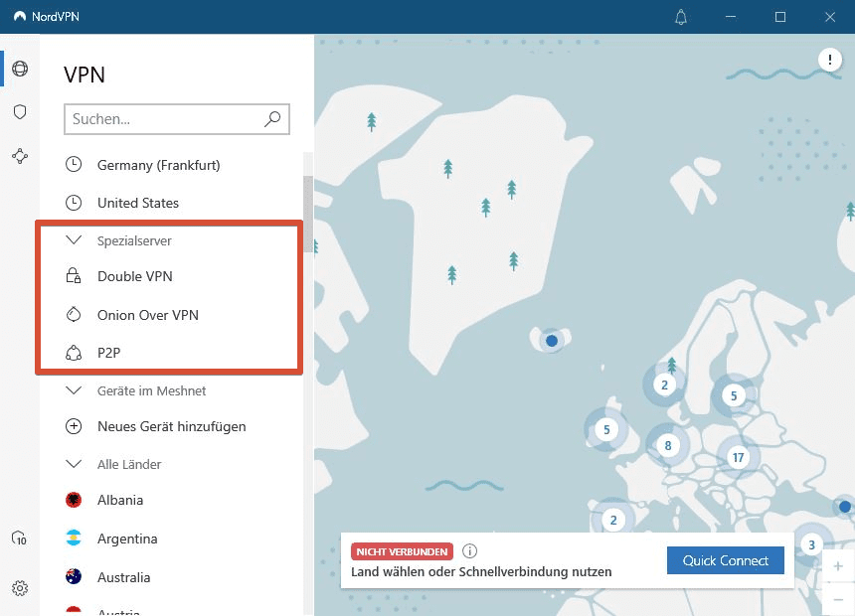The height and width of the screenshot is (616, 855).
Task: Click the Nicht Verbunden status badge
Action: coord(402,551)
